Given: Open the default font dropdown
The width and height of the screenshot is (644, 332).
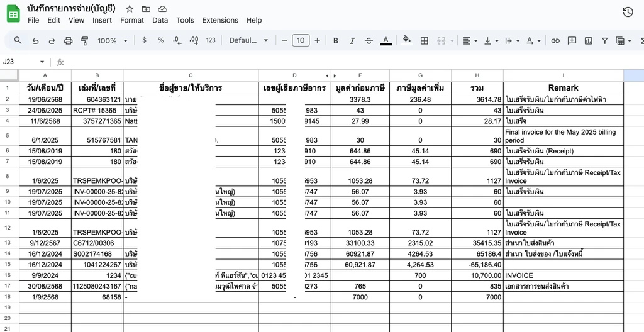Looking at the screenshot, I should coord(248,40).
